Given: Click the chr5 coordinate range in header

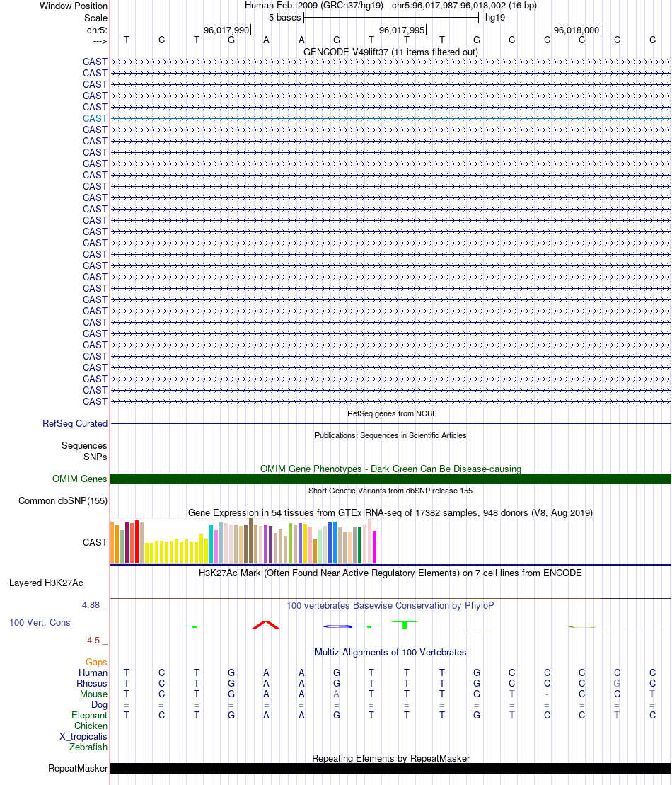Looking at the screenshot, I should (464, 6).
